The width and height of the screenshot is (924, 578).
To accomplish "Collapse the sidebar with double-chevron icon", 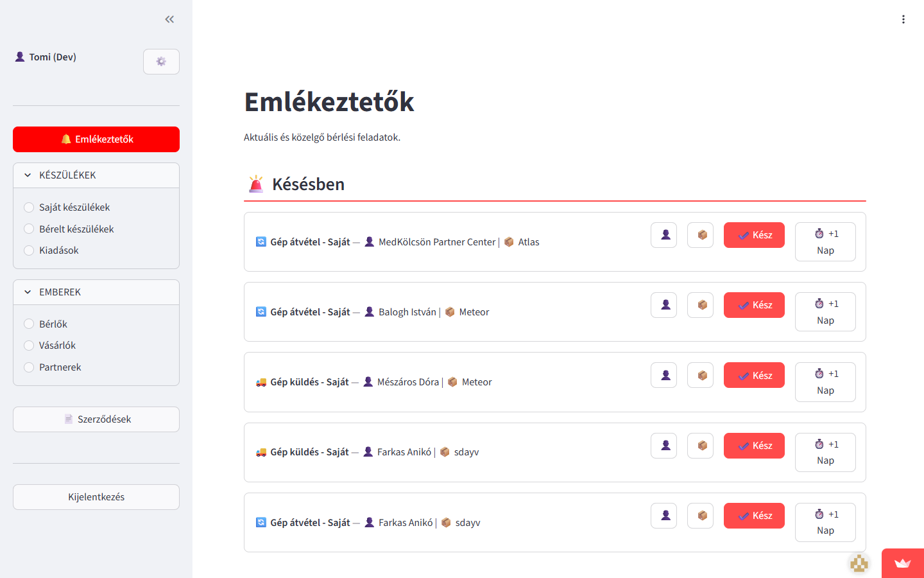I will click(169, 19).
